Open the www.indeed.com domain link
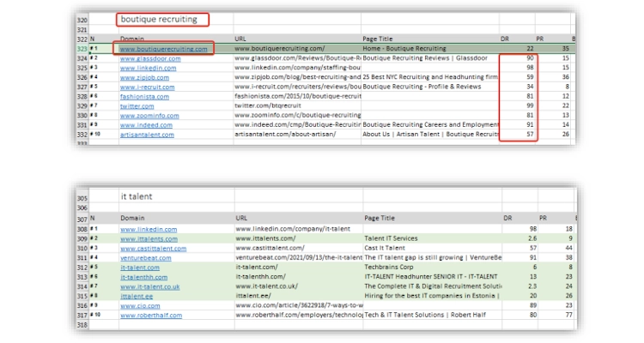 coord(146,124)
